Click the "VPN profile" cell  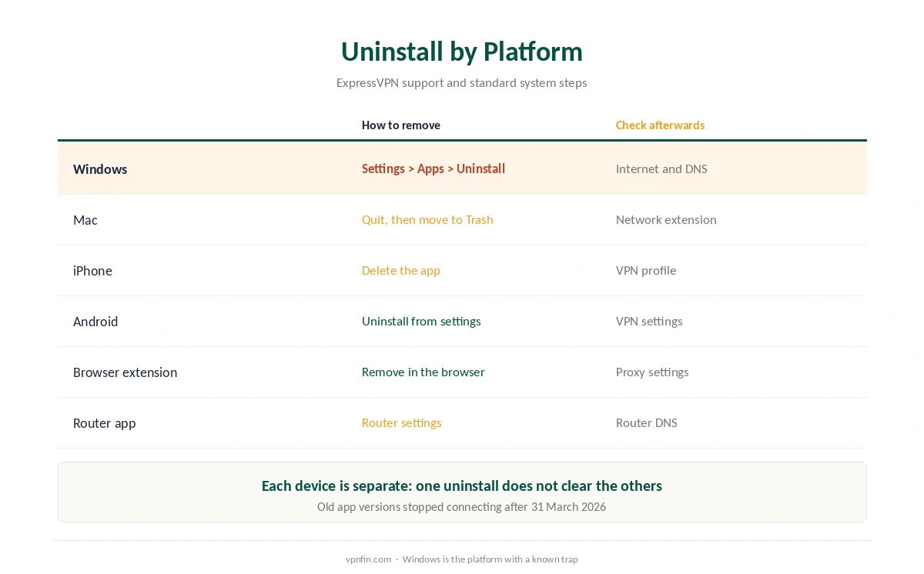tap(646, 271)
